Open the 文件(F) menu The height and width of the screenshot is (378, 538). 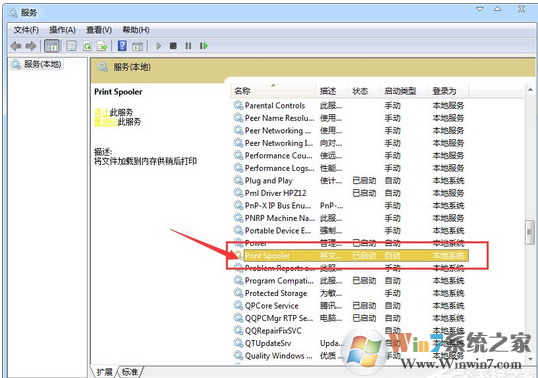[x=26, y=30]
